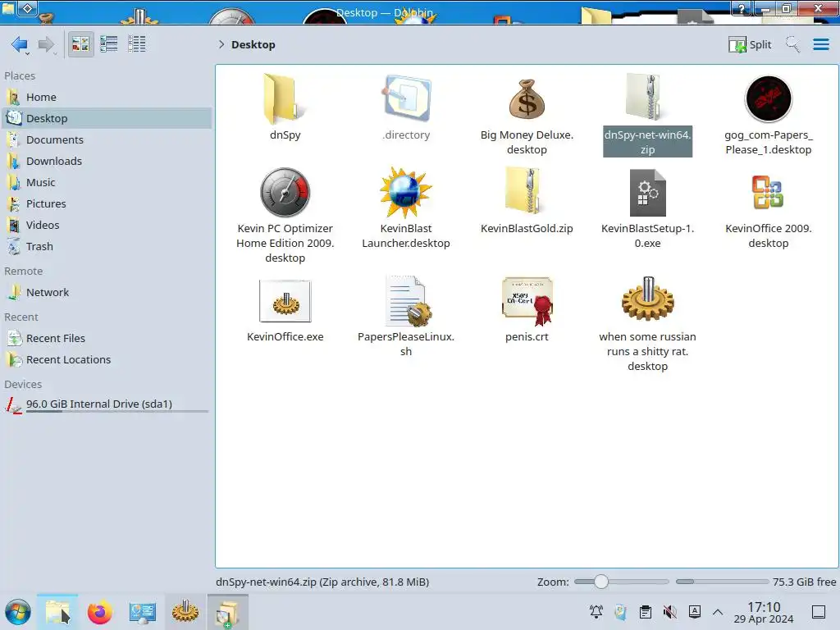Image resolution: width=840 pixels, height=630 pixels.
Task: Click the title bar help question mark
Action: click(741, 7)
